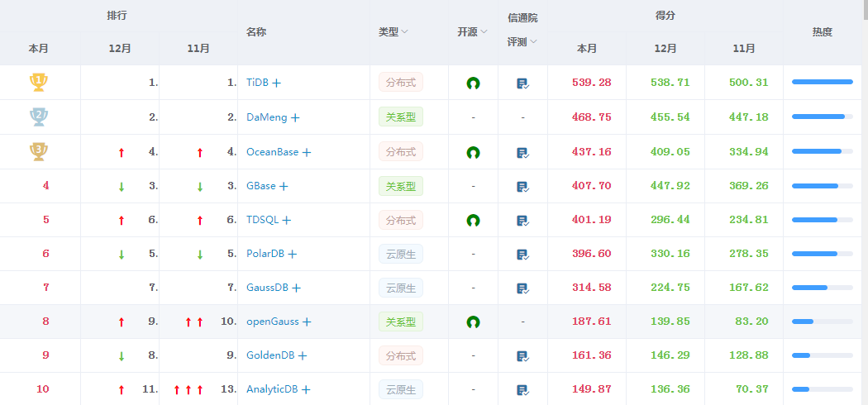The height and width of the screenshot is (405, 868).
Task: Click the open-source icon in TiDB row
Action: click(x=473, y=83)
